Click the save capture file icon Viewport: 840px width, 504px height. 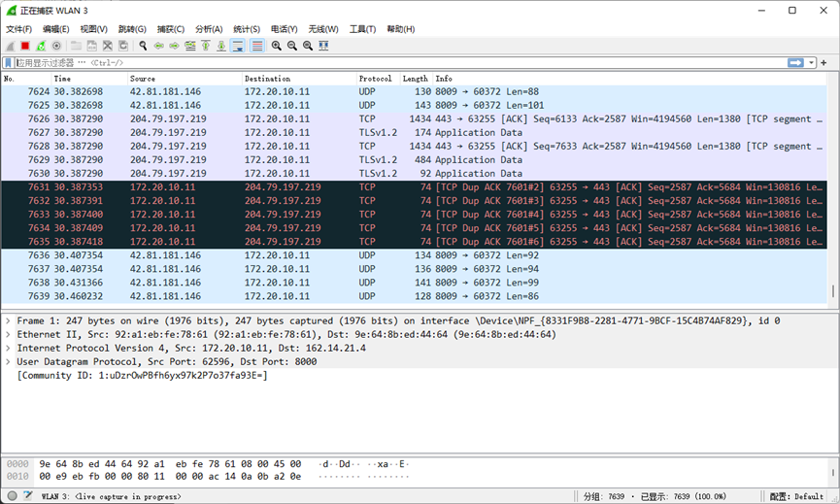click(x=92, y=46)
